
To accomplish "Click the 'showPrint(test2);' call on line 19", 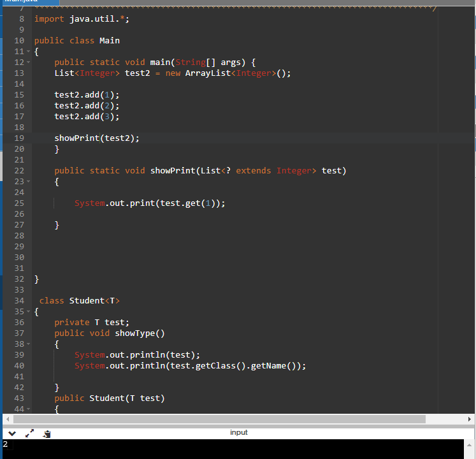I will tap(97, 138).
